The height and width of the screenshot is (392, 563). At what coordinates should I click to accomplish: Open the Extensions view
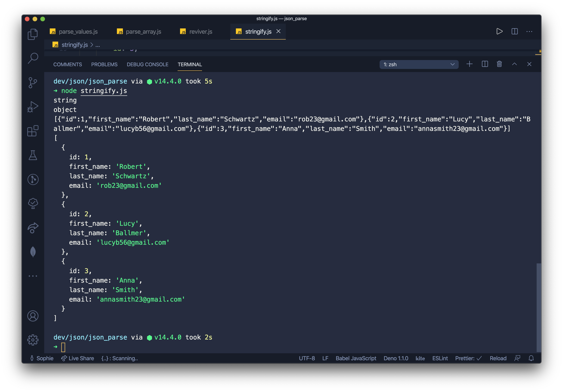click(33, 131)
